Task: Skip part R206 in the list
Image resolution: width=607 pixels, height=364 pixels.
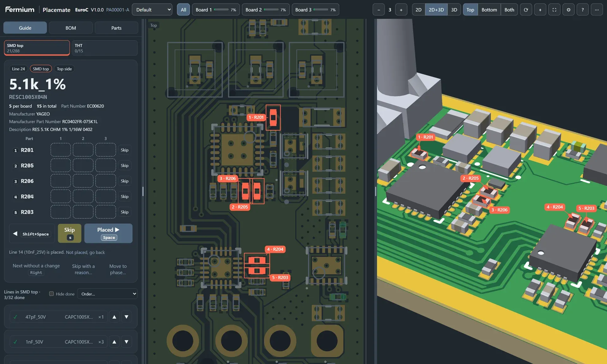Action: (x=125, y=181)
